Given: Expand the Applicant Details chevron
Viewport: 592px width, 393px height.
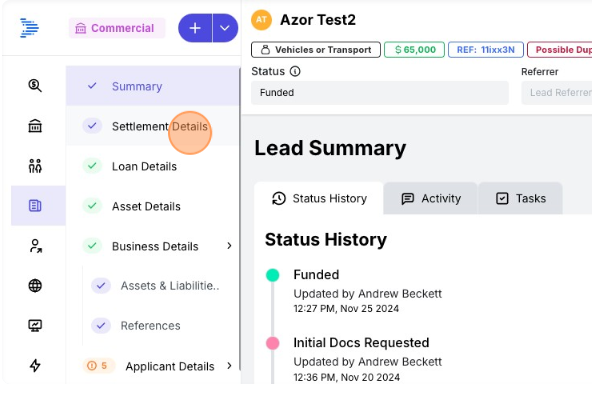Looking at the screenshot, I should 229,365.
